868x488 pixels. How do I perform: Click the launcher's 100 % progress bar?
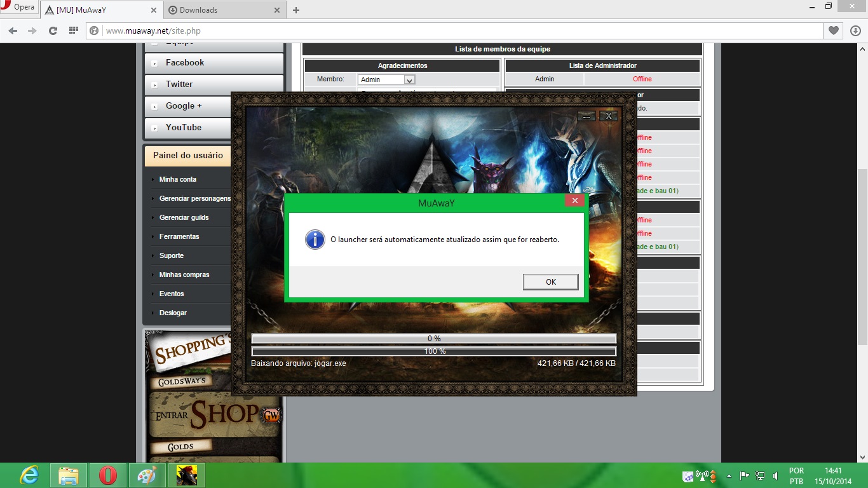[x=434, y=351]
